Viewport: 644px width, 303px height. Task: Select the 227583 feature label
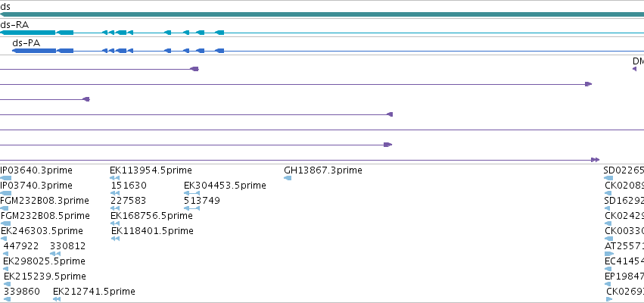(x=128, y=201)
